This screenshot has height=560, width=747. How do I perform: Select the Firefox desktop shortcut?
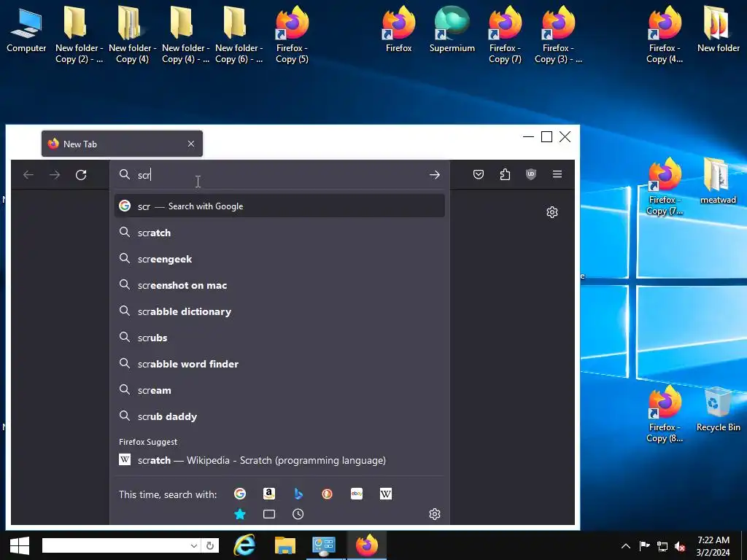coord(399,29)
